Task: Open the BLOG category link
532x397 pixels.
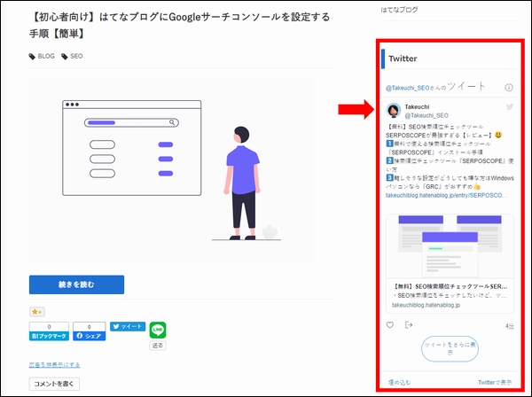Action: tap(46, 57)
